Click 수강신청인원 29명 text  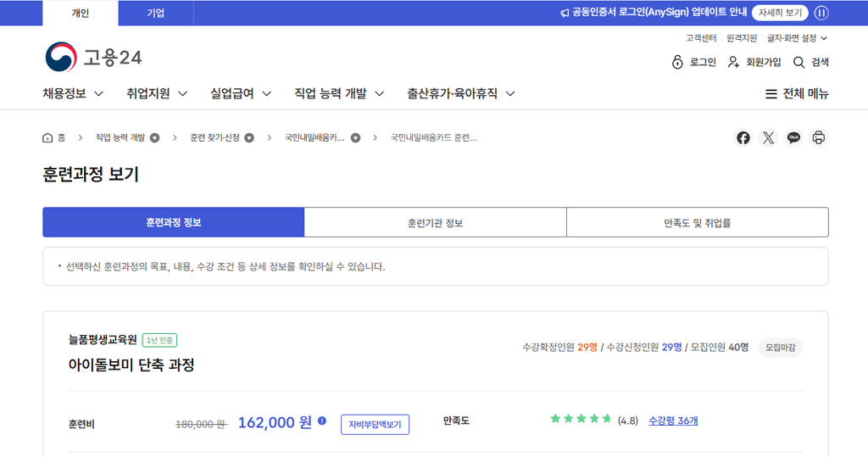(x=644, y=348)
